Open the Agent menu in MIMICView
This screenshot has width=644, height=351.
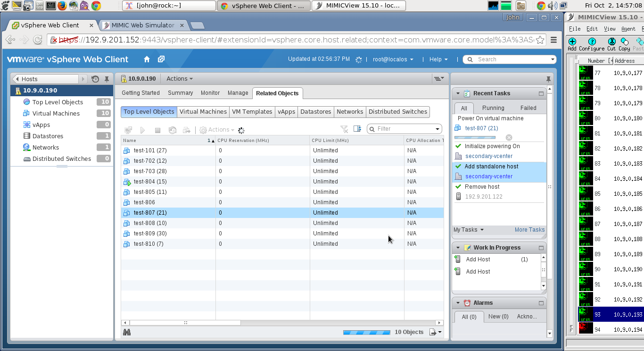(x=629, y=28)
